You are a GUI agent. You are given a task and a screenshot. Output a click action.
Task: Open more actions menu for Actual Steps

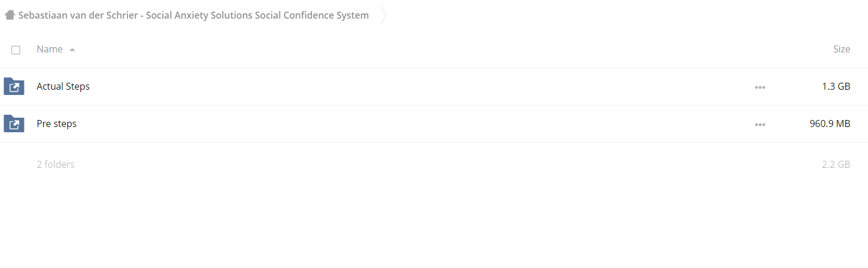click(x=760, y=87)
